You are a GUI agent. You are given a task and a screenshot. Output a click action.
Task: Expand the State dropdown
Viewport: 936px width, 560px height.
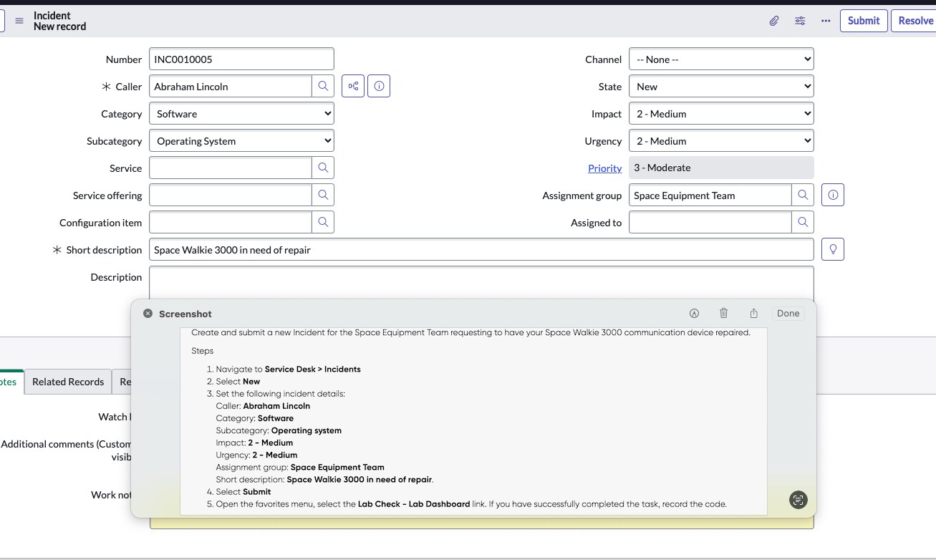(x=720, y=86)
